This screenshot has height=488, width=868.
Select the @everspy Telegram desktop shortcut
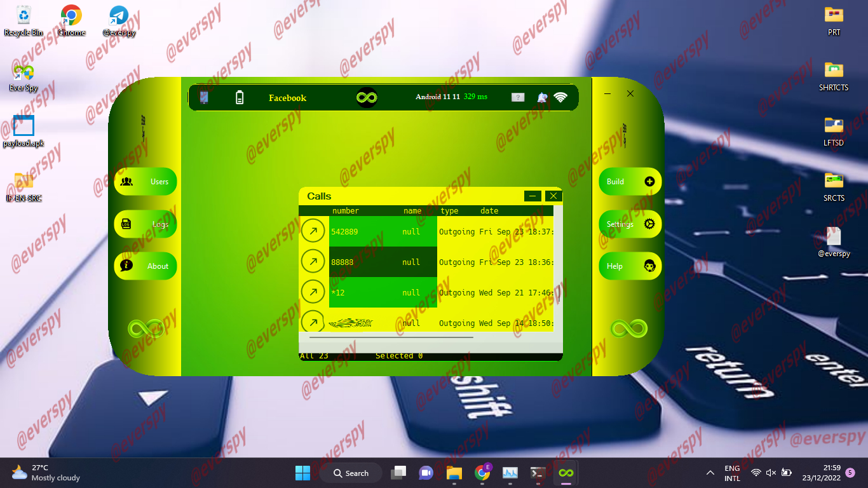pos(119,20)
